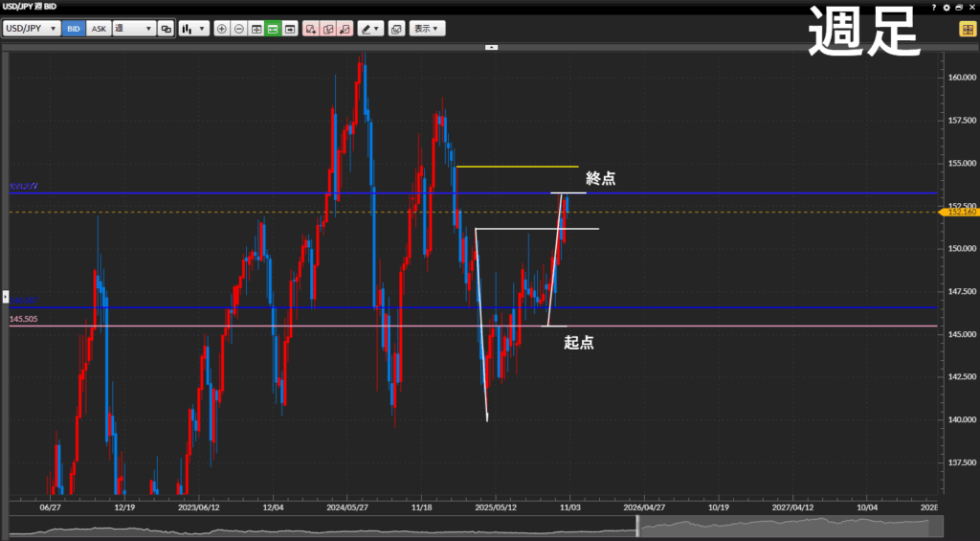This screenshot has height=541, width=980.
Task: Click the help question mark icon
Action: (934, 7)
